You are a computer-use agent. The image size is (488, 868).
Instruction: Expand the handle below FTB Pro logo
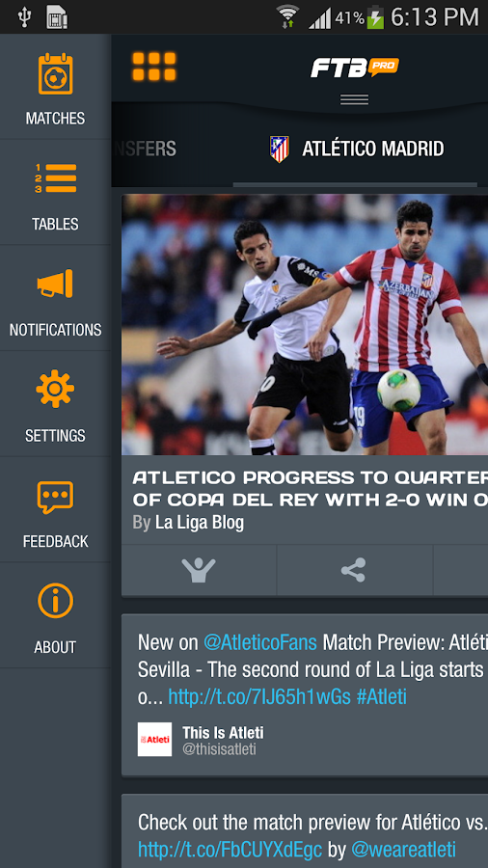click(354, 99)
